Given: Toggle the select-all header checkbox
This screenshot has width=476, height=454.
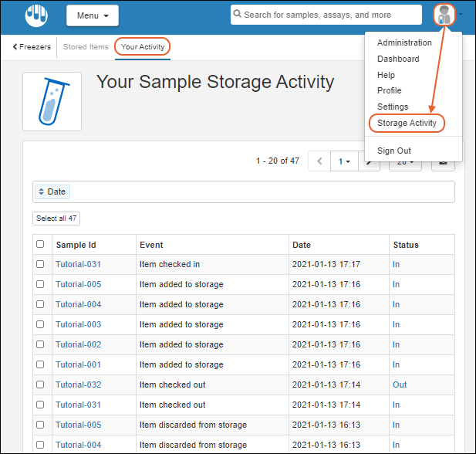Looking at the screenshot, I should tap(40, 245).
